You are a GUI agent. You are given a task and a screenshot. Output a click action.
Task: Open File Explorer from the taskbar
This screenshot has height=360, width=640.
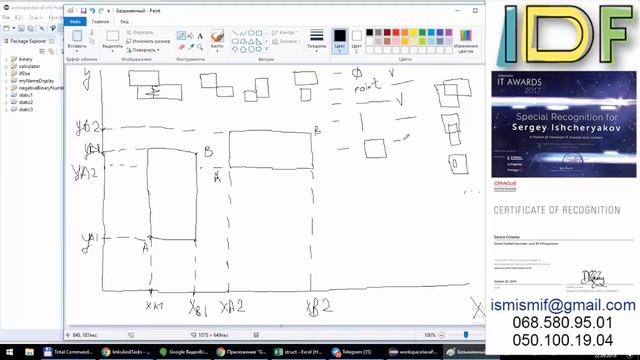click(29, 352)
